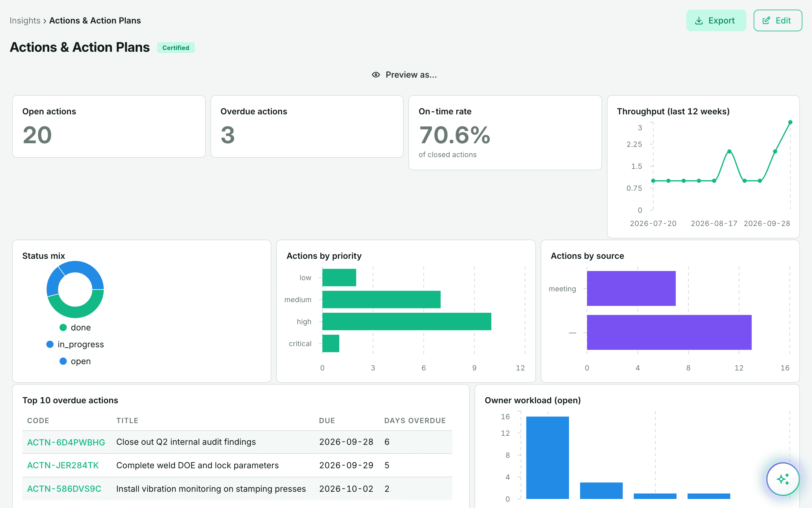Click the low priority bar

click(x=339, y=277)
